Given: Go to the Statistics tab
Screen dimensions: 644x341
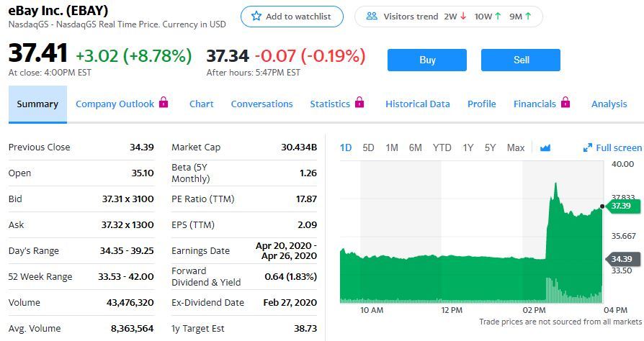Looking at the screenshot, I should pos(330,104).
